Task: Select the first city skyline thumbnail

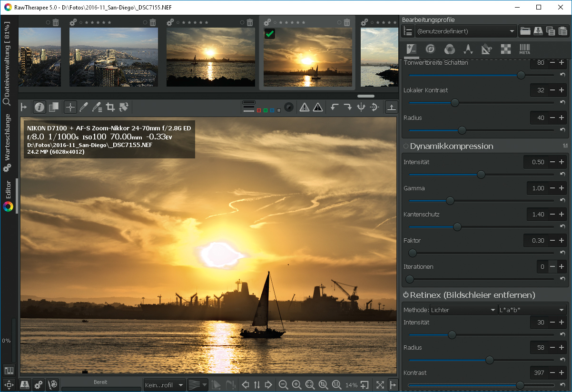Action: pyautogui.click(x=39, y=57)
